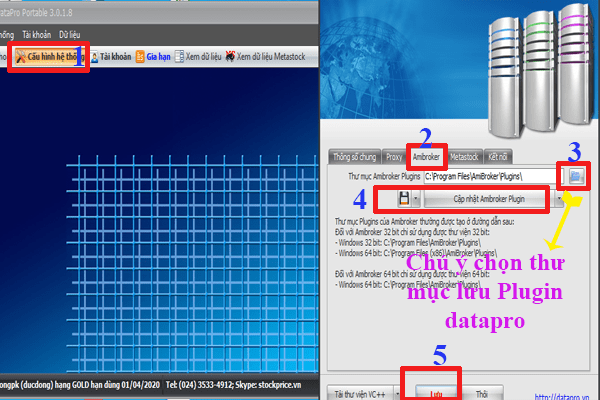
Task: Expand the dropdown arrow beside floppy disk icon
Action: (416, 199)
